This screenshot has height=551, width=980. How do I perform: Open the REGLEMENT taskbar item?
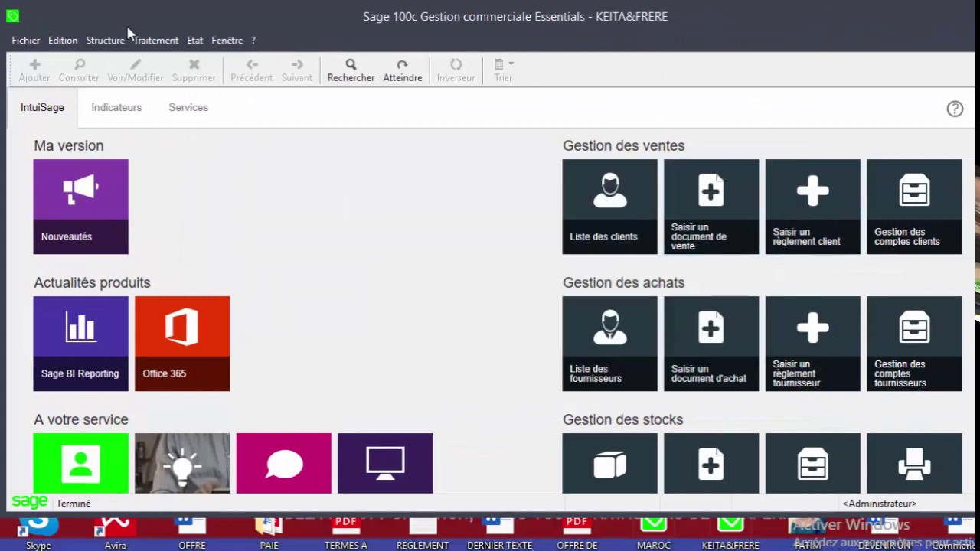click(423, 533)
